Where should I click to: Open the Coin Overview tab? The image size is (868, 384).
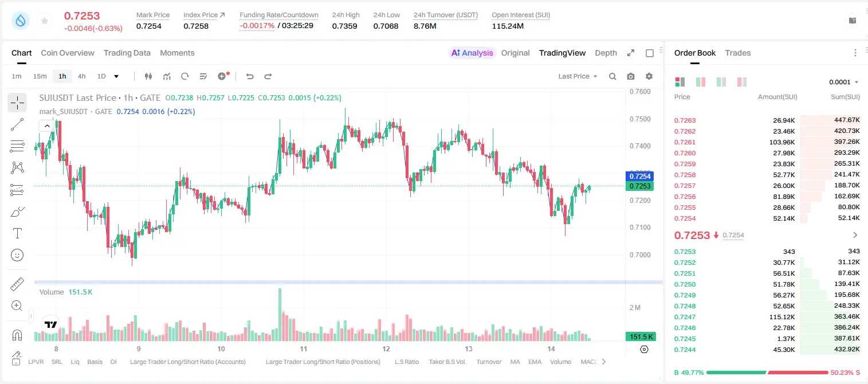pos(68,53)
